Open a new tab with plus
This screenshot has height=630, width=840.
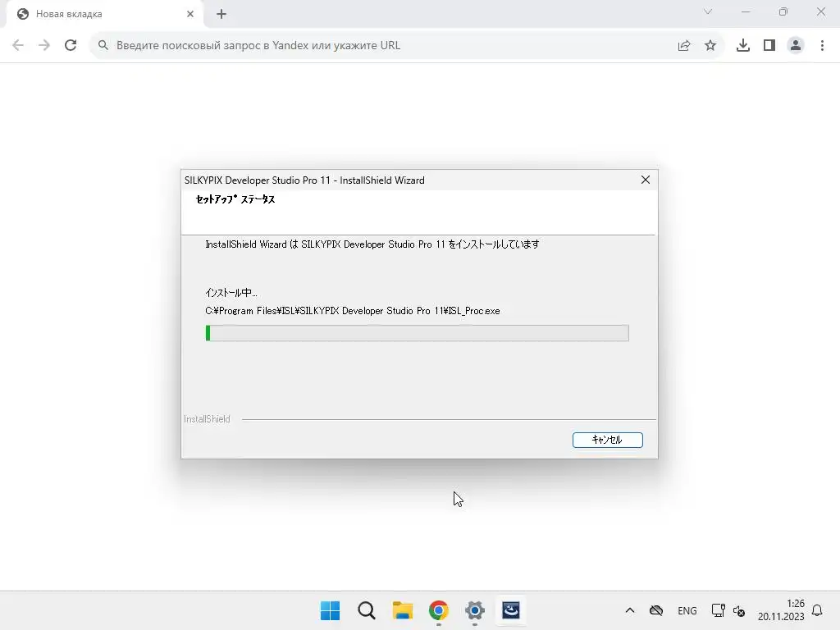[x=221, y=15]
